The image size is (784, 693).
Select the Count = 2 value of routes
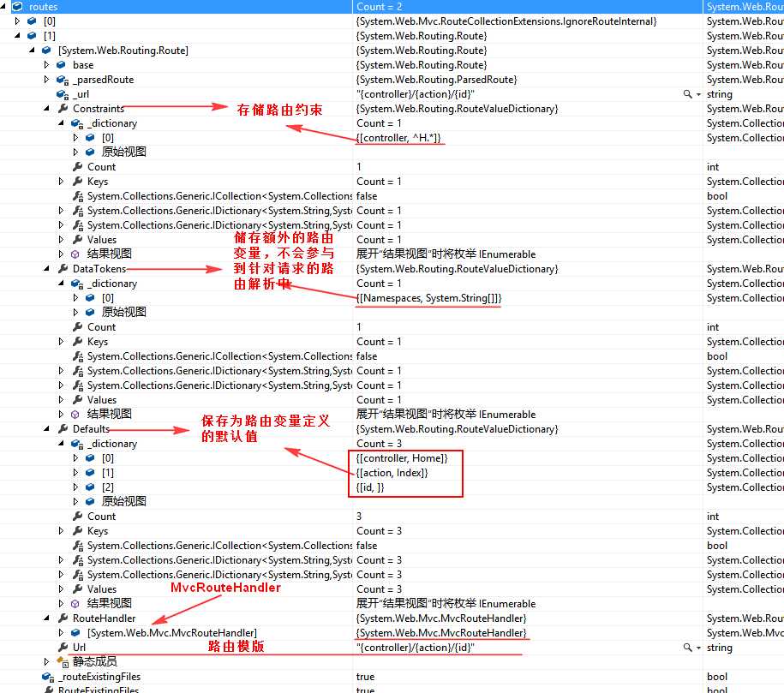380,7
